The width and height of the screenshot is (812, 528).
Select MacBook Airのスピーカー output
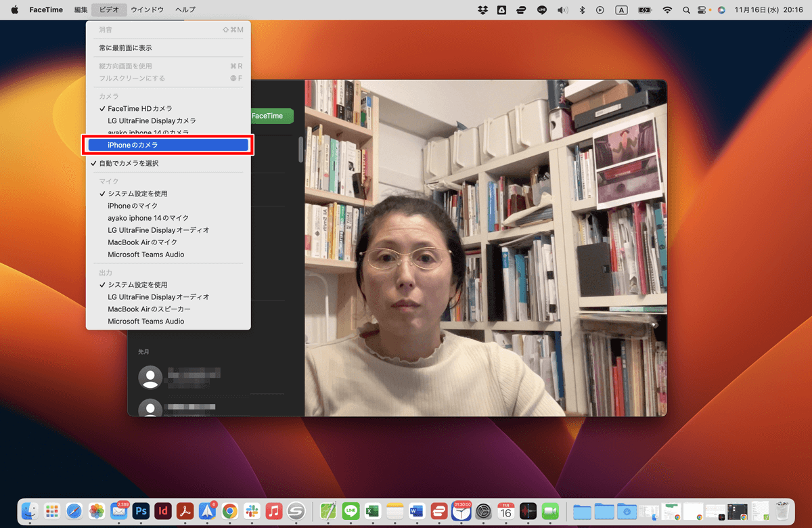click(168, 309)
